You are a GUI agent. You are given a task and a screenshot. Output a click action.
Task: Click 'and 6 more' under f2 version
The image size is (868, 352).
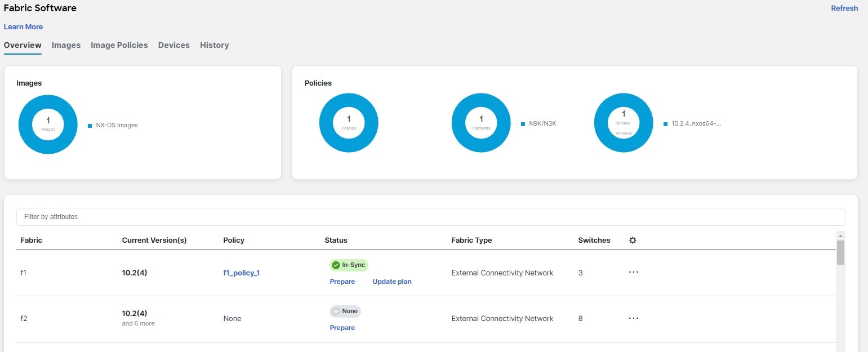click(x=138, y=324)
